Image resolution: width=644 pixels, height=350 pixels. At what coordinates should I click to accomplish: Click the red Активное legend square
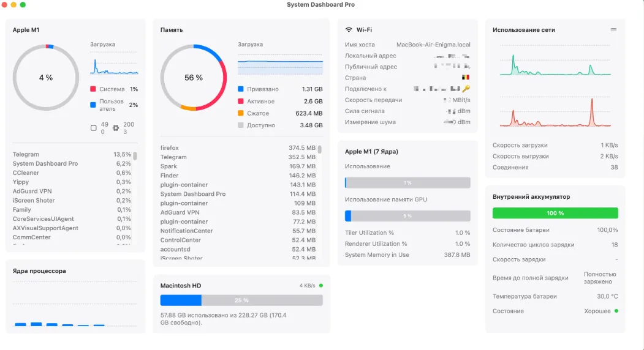tap(241, 101)
